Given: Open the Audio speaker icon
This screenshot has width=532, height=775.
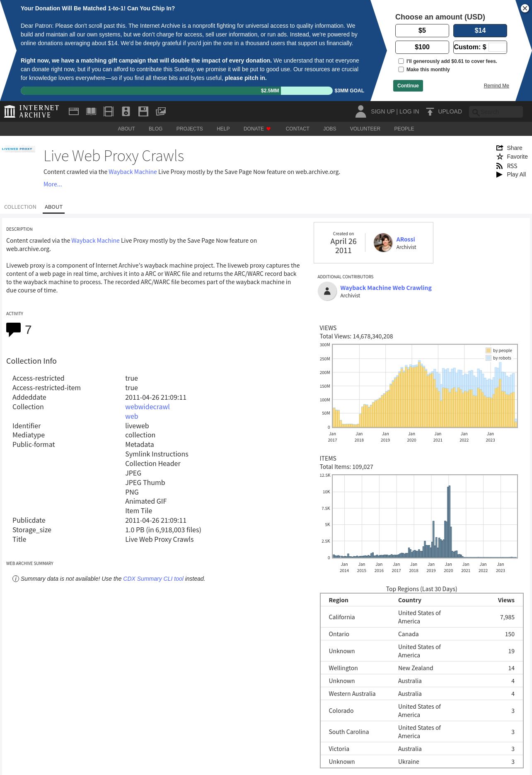Looking at the screenshot, I should click(126, 111).
